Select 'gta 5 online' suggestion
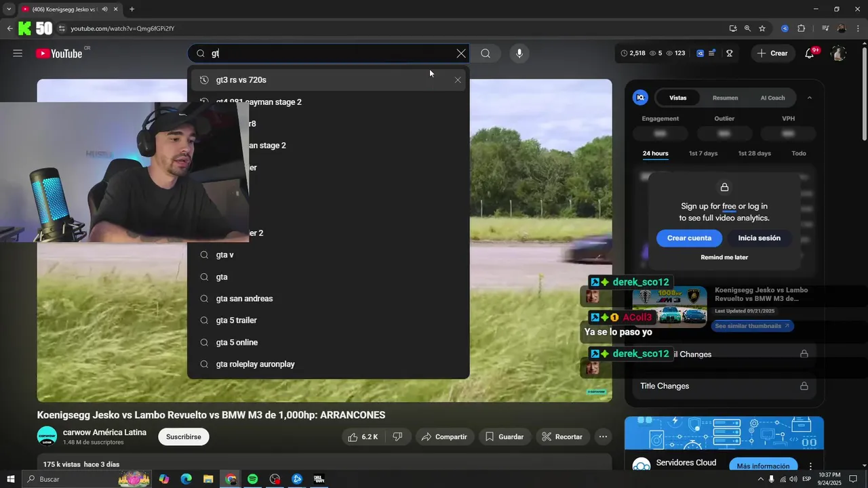The image size is (868, 488). [328, 342]
